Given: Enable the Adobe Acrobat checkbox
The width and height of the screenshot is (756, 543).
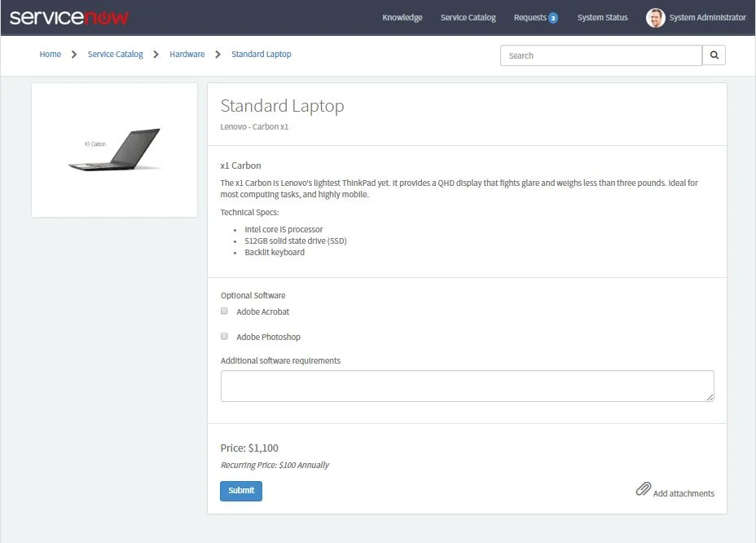Looking at the screenshot, I should pyautogui.click(x=224, y=311).
